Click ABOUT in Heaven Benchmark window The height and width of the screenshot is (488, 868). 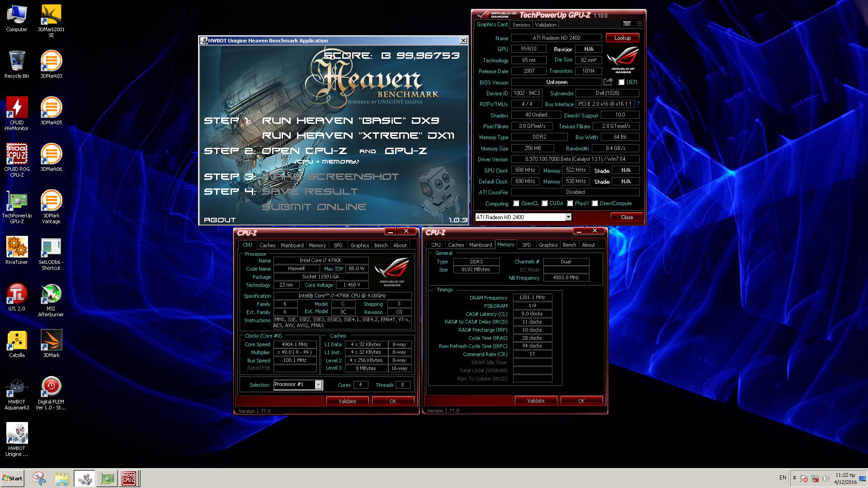click(220, 220)
